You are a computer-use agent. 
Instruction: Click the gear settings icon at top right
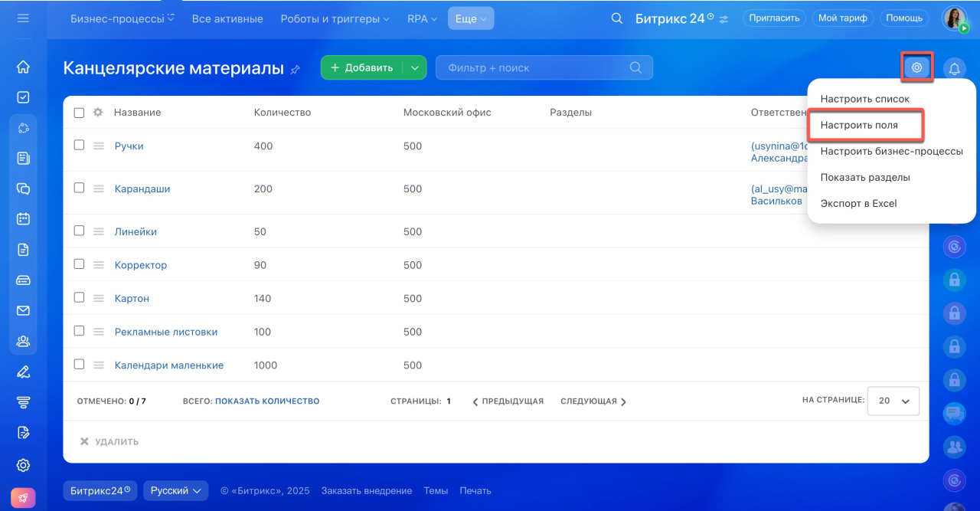916,68
